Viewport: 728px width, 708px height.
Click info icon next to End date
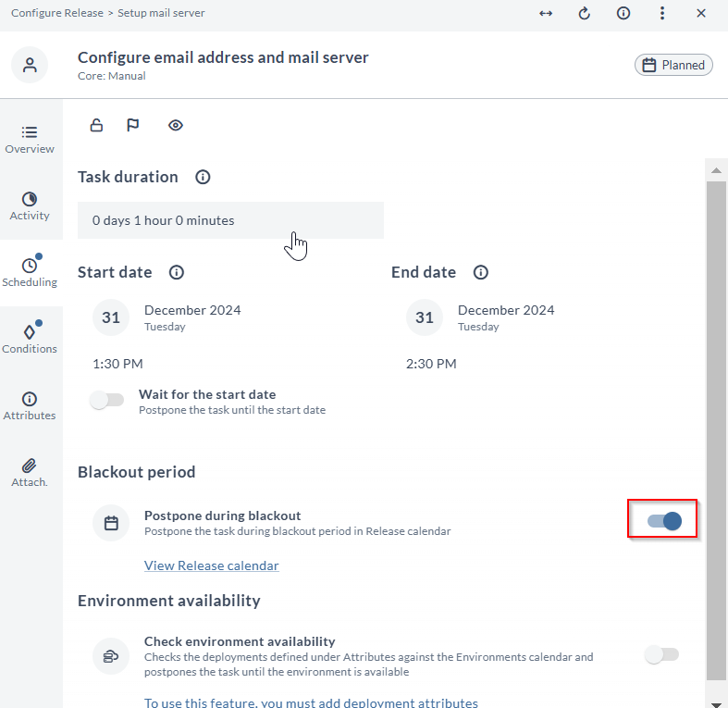(x=480, y=272)
